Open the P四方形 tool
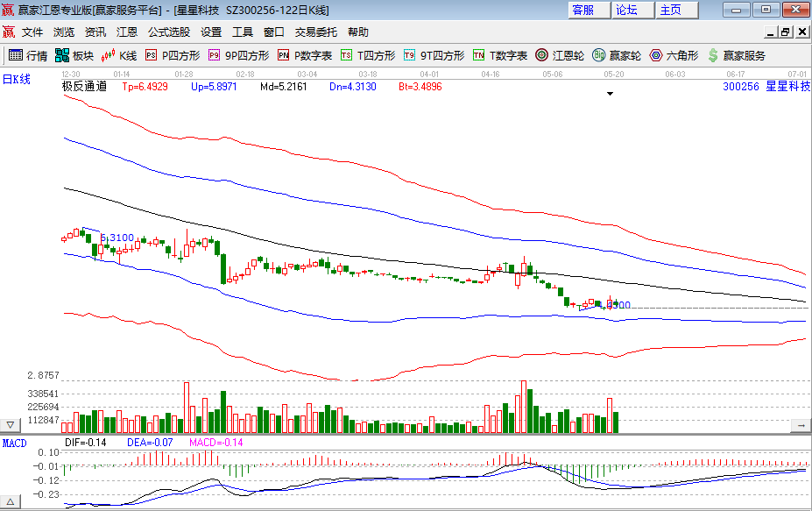Viewport: 812px width, 511px height. (x=173, y=55)
